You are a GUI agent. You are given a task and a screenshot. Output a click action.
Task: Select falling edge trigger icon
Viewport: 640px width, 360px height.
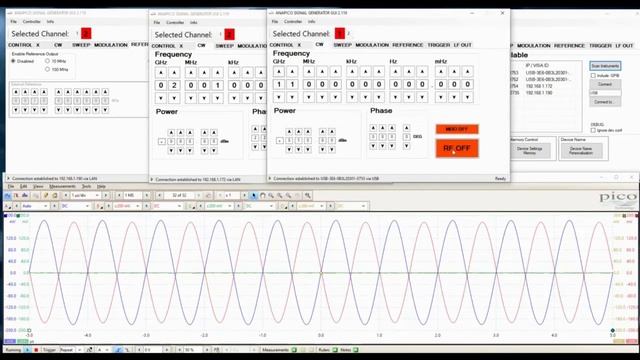pos(127,350)
